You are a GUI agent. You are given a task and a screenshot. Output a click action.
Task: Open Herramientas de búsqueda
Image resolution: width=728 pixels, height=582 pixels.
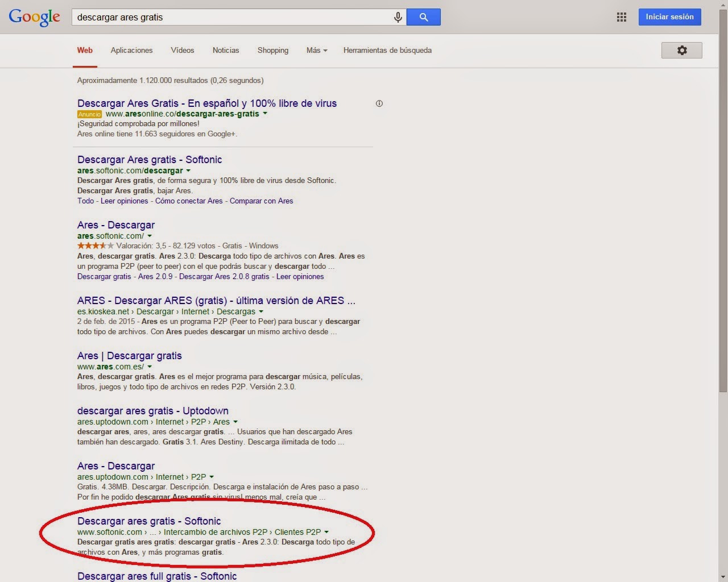(387, 50)
